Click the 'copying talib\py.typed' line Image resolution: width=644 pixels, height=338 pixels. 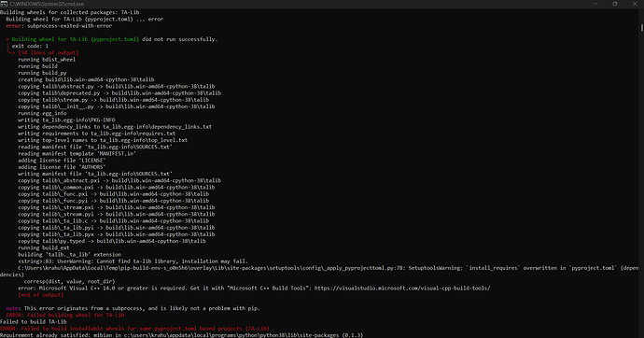point(112,241)
